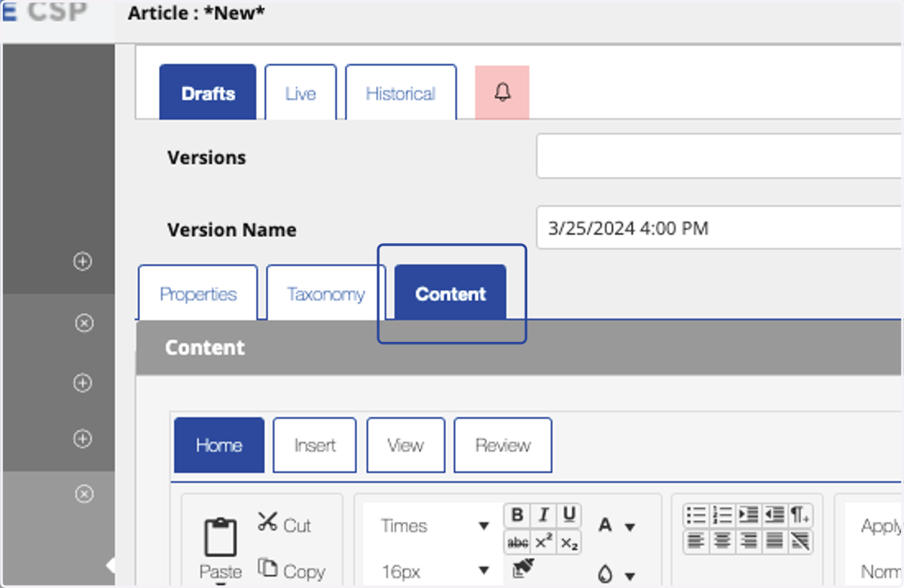
Task: Center align the paragraph text
Action: coord(722,541)
